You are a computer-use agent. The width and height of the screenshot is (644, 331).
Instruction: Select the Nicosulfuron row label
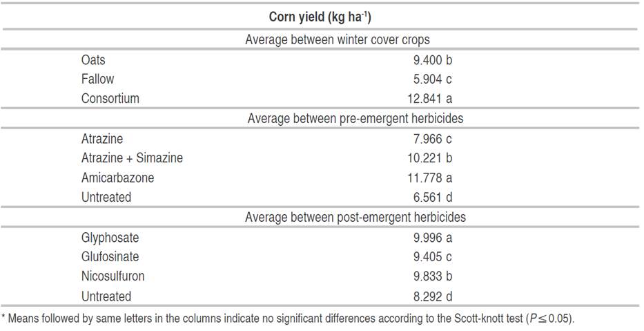113,276
